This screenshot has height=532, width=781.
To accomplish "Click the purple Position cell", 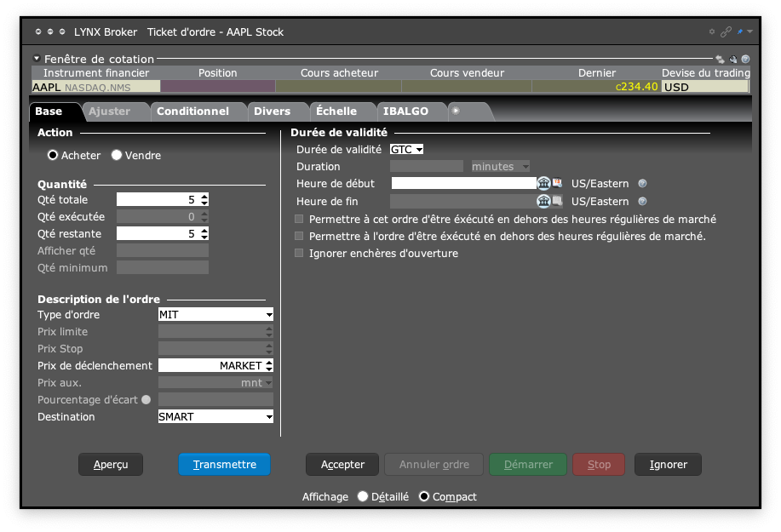I will pyautogui.click(x=218, y=87).
